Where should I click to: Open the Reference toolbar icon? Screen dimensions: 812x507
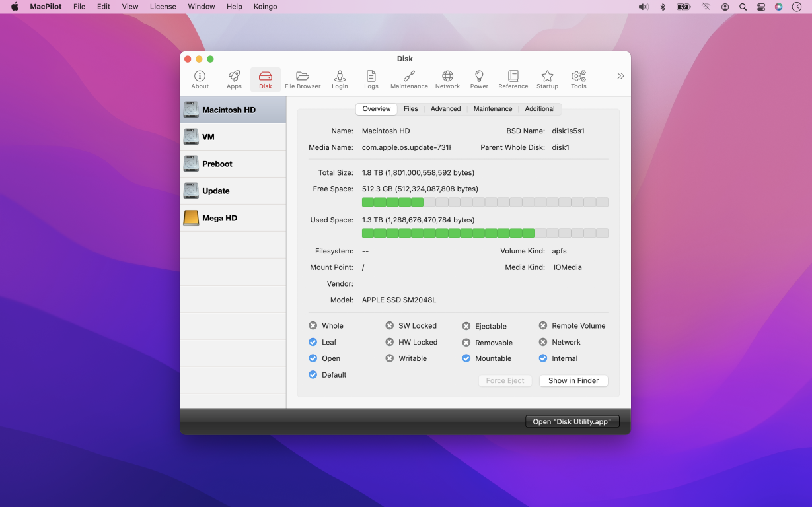513,79
